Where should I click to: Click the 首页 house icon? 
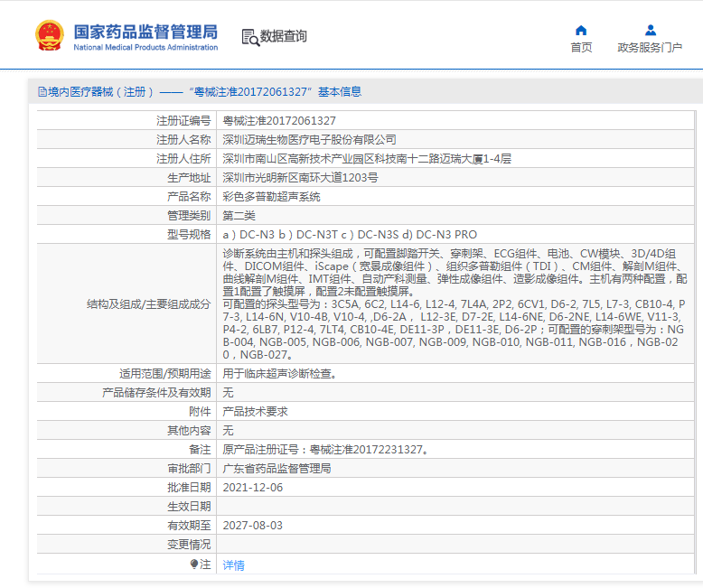581,30
